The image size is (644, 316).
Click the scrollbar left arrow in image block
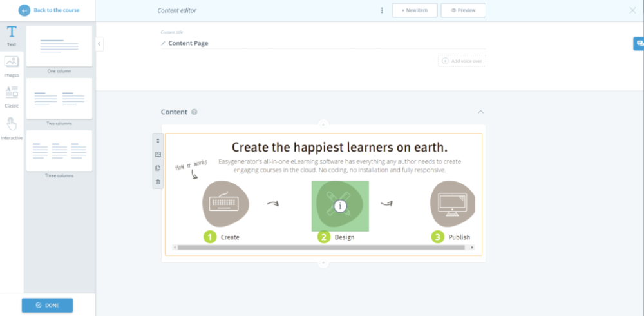point(175,247)
